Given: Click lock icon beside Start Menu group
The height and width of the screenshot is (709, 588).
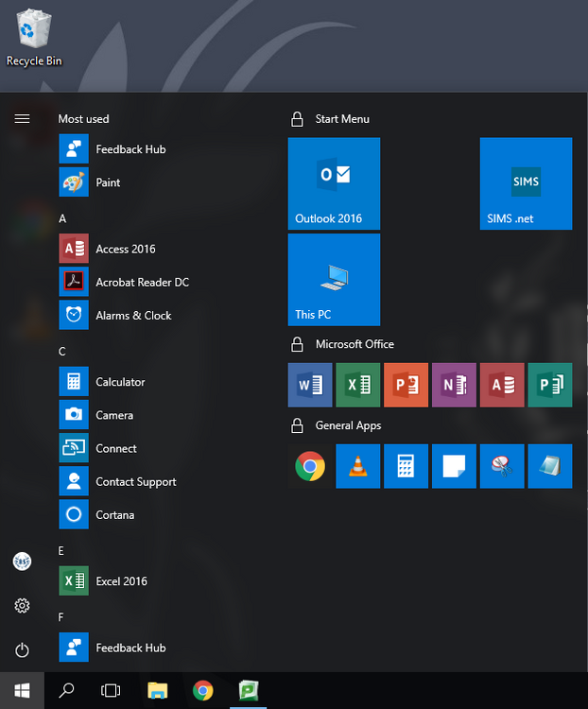Looking at the screenshot, I should tap(297, 119).
